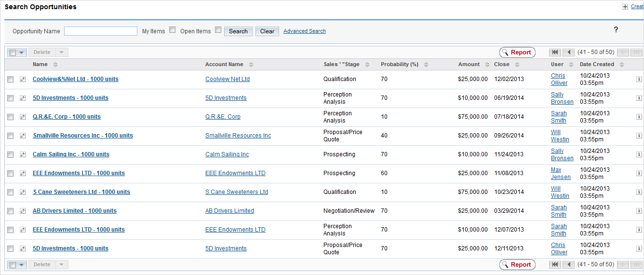The width and height of the screenshot is (644, 275).
Task: Open info icon on AB Drivers Limited row
Action: point(639,211)
